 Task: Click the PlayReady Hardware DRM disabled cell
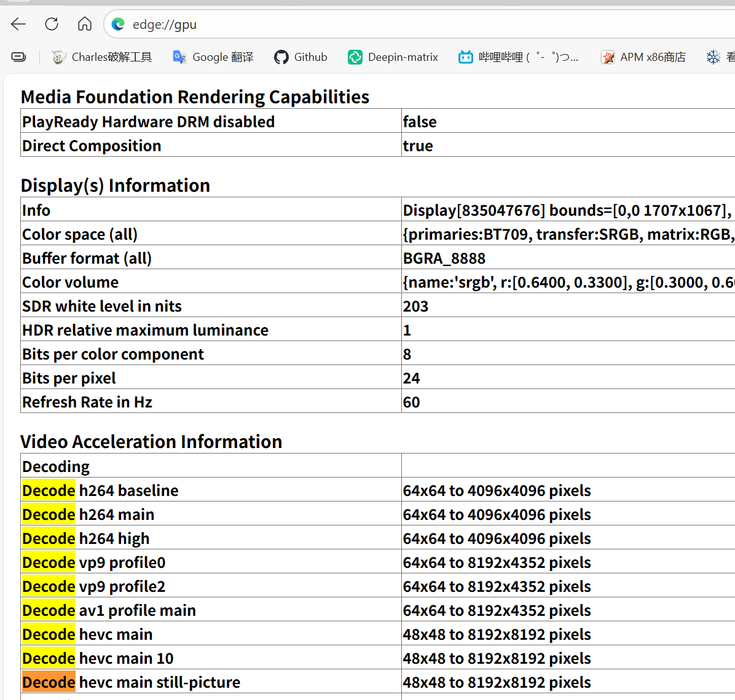(148, 122)
